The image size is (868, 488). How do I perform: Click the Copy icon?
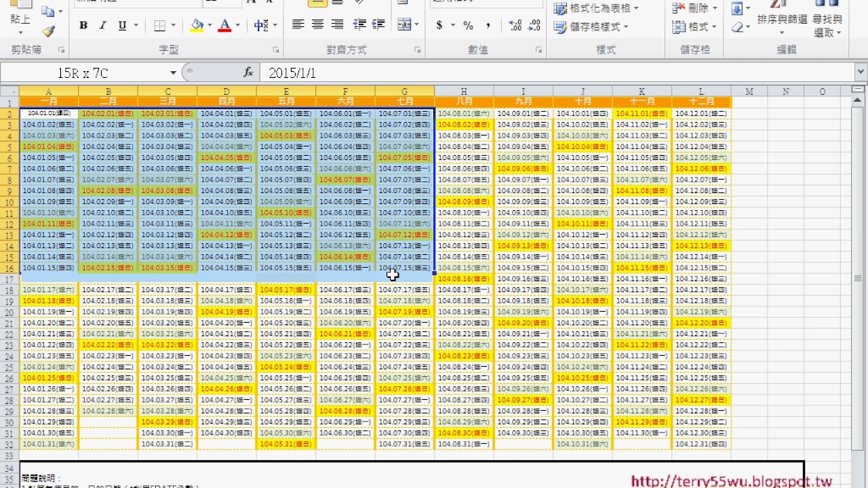click(47, 12)
